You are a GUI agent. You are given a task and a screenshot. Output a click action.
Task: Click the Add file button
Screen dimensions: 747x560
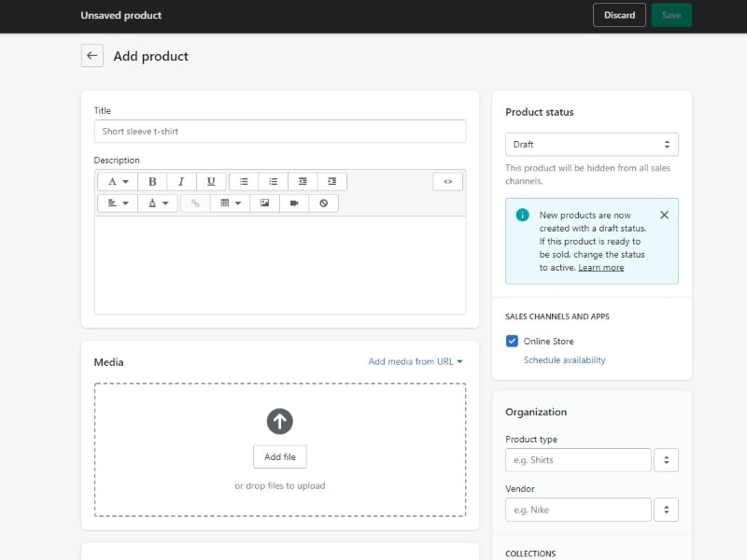pyautogui.click(x=280, y=456)
